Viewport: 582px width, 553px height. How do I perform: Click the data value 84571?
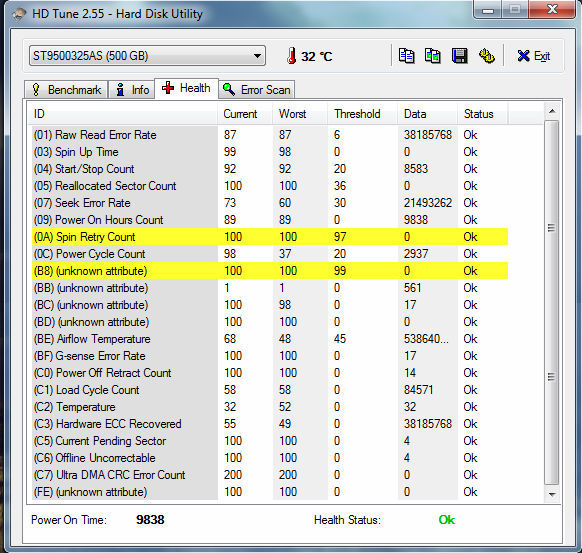point(418,390)
